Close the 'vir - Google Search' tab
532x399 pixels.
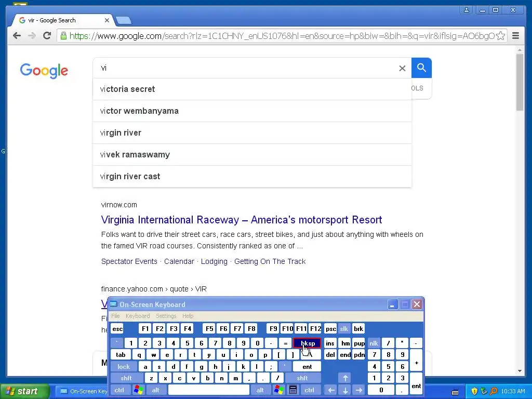click(x=107, y=20)
